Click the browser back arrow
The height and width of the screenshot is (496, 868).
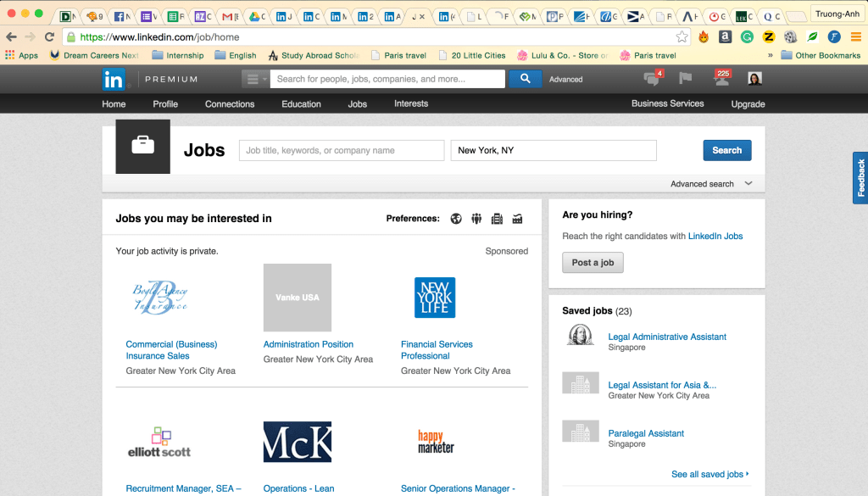pos(11,37)
